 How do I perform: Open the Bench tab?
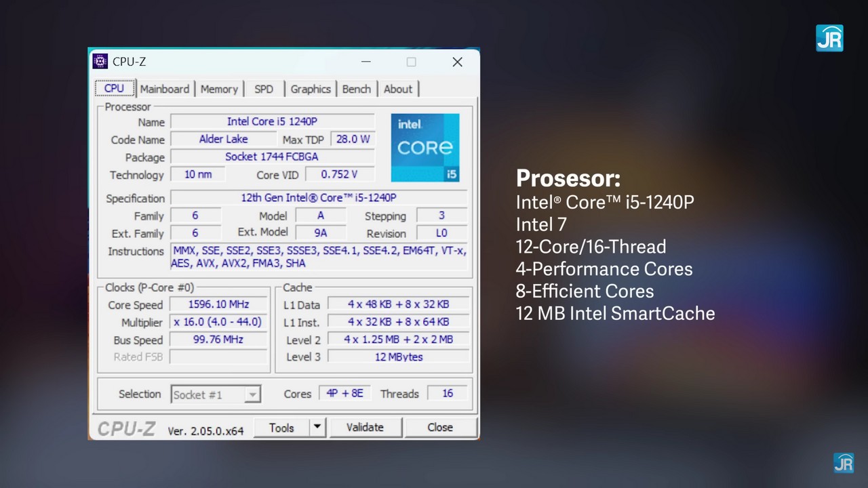357,89
